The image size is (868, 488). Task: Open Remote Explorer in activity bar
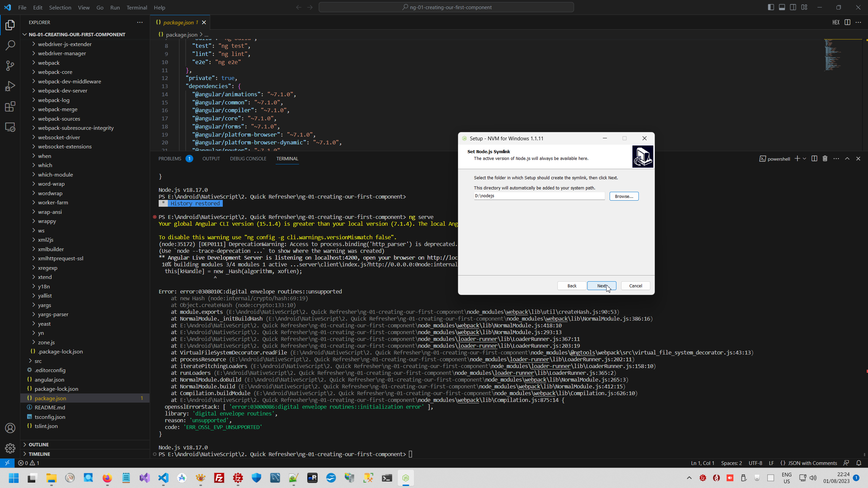point(10,127)
